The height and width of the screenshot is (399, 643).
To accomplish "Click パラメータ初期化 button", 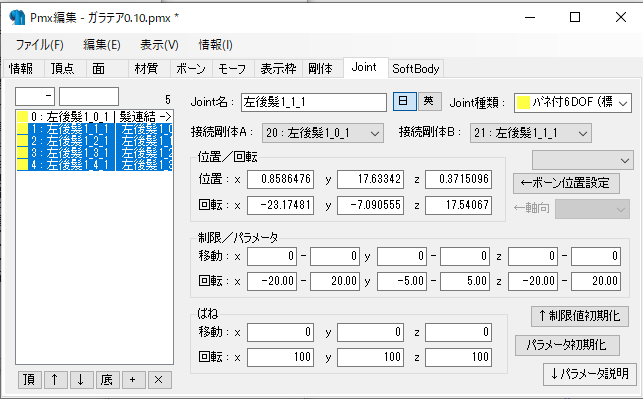I will [x=567, y=345].
